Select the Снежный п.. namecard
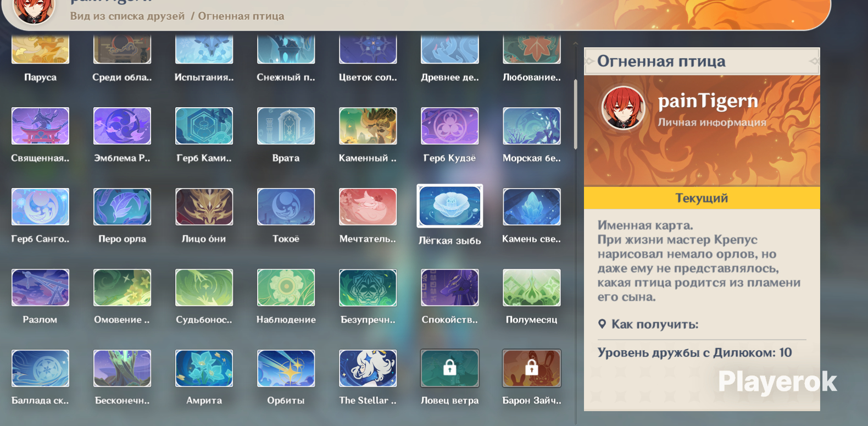The height and width of the screenshot is (426, 868). [286, 49]
